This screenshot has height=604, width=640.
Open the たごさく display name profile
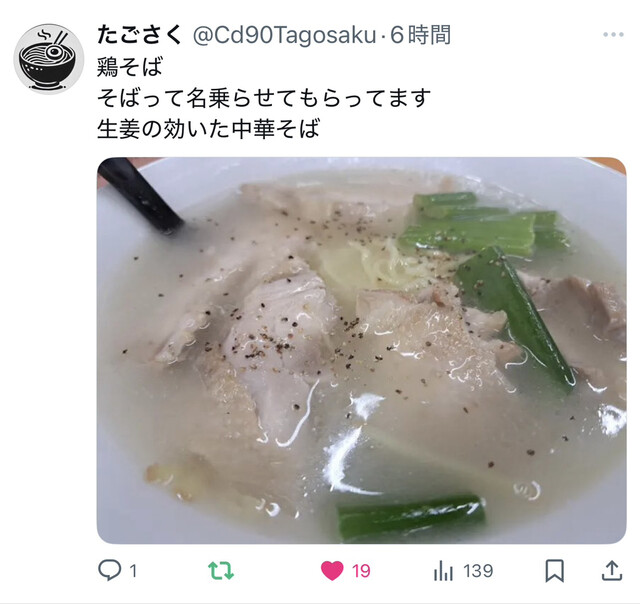[140, 35]
